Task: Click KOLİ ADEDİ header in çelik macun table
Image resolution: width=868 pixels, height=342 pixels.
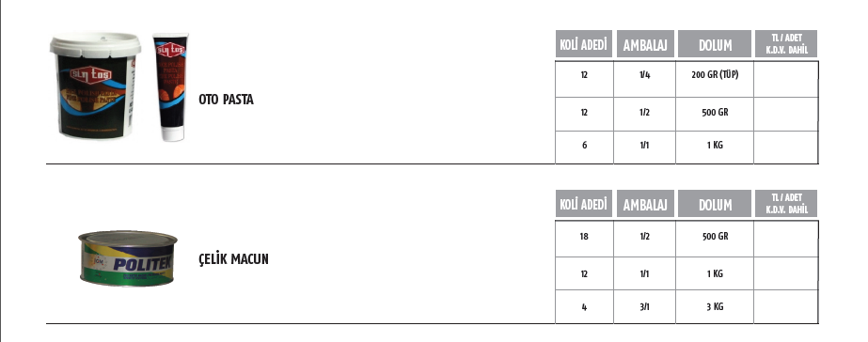Action: 584,203
